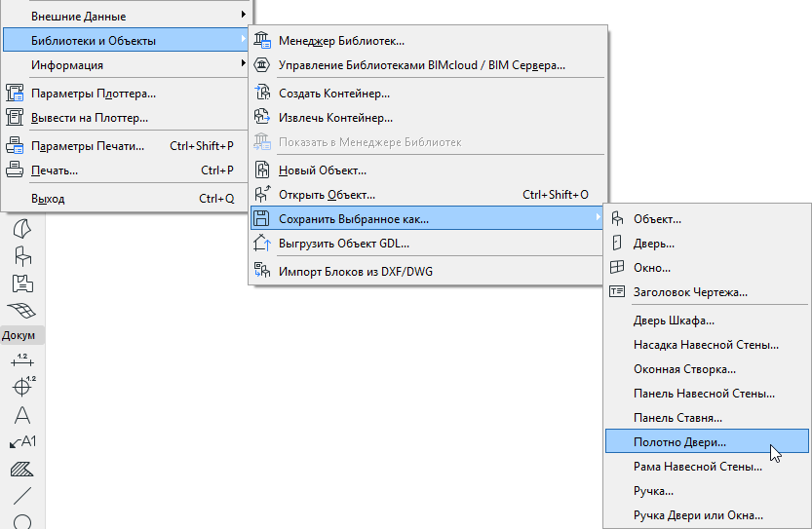Select the Object chair tool in the toolbox

22,256
